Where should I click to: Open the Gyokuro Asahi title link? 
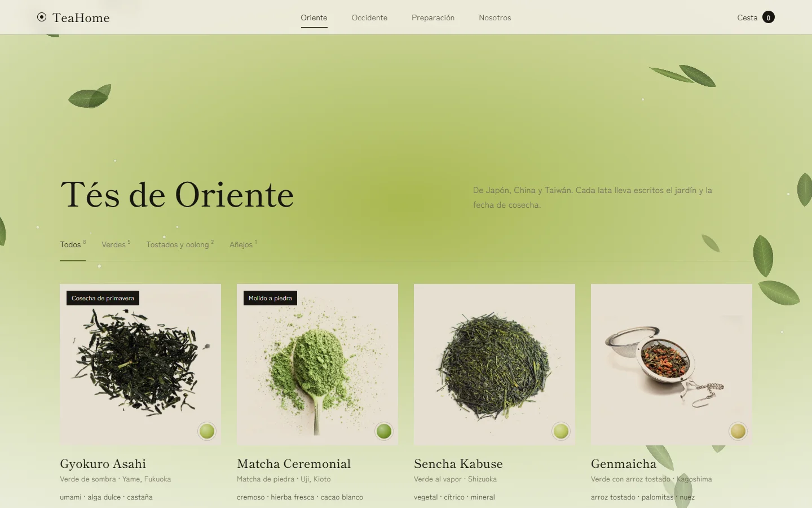click(x=103, y=464)
